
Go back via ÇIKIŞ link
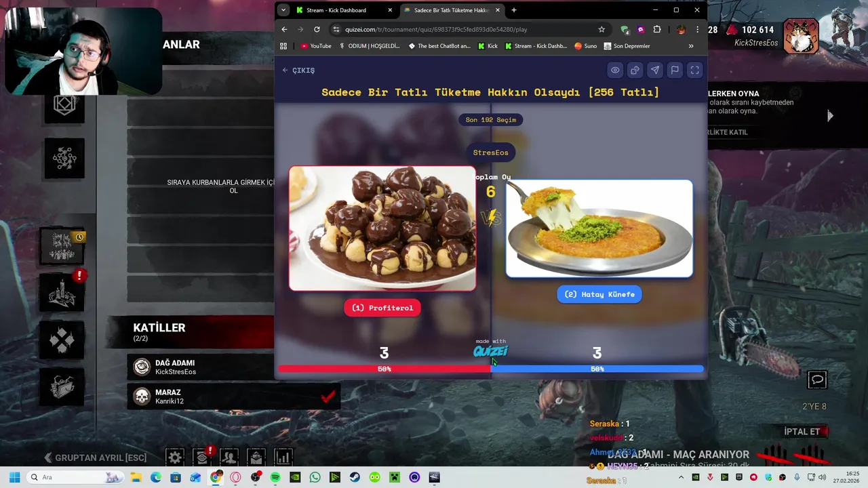[298, 70]
